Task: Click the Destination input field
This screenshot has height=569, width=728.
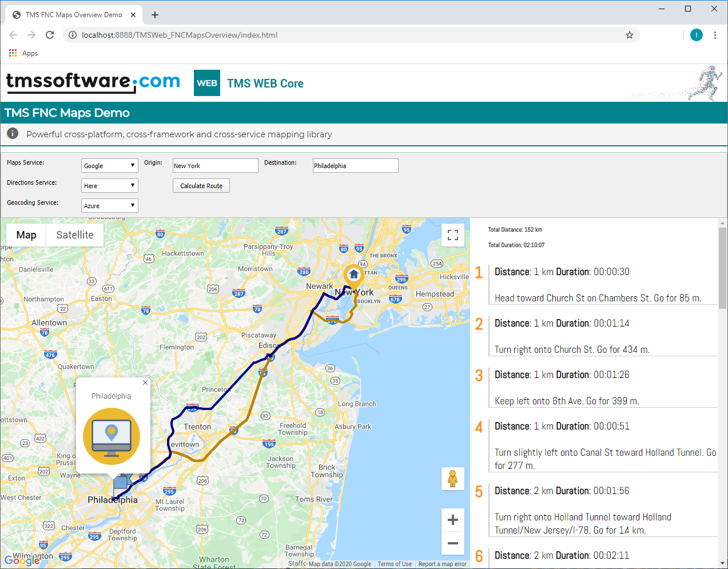Action: click(x=356, y=166)
